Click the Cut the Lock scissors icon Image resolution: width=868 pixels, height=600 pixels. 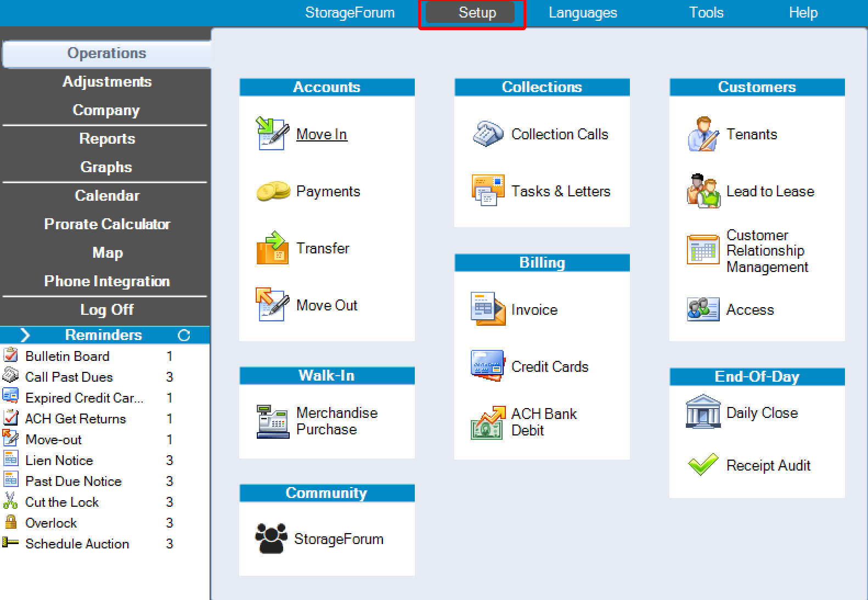[10, 501]
